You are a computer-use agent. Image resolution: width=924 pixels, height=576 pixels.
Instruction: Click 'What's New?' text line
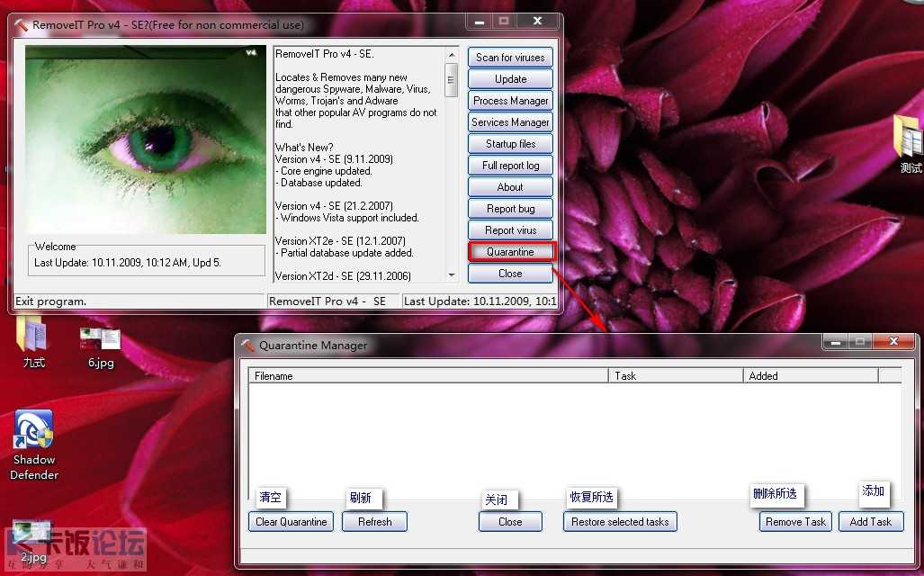pos(304,148)
